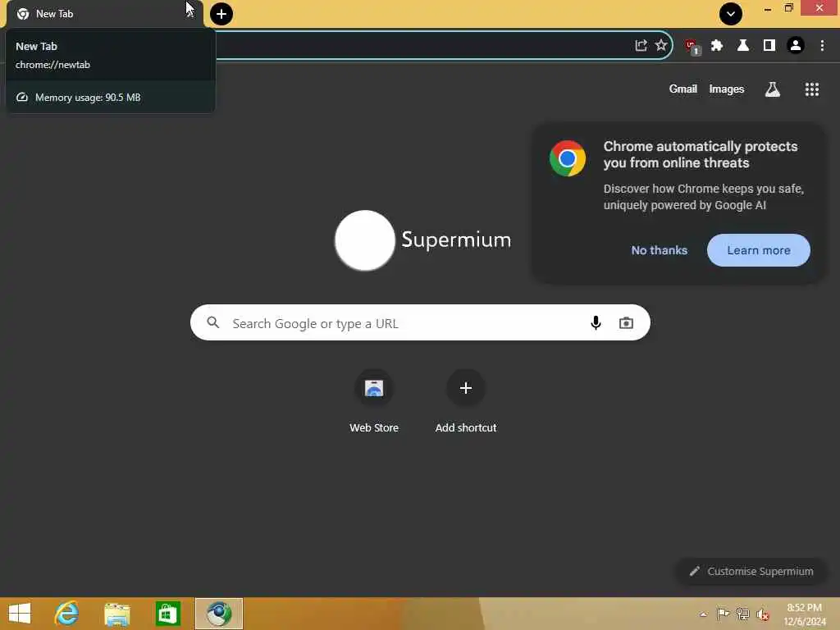The height and width of the screenshot is (630, 840).
Task: Open the profile avatar menu
Action: pyautogui.click(x=796, y=46)
